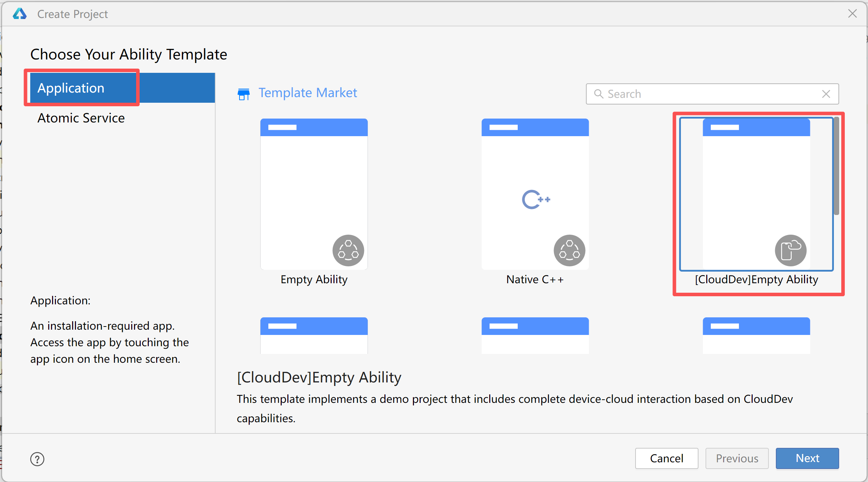Viewport: 868px width, 482px height.
Task: Click into the Search templates field
Action: click(712, 94)
